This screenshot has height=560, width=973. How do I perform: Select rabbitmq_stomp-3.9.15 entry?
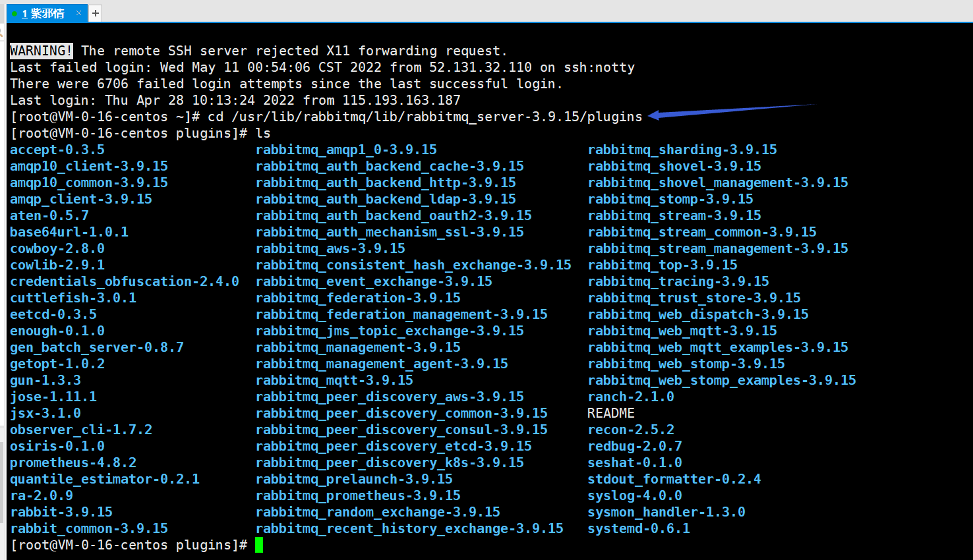pyautogui.click(x=670, y=199)
